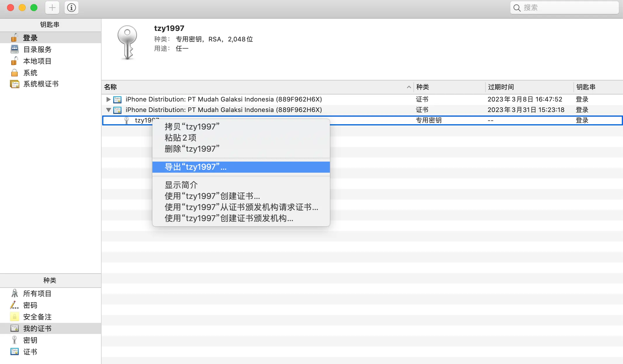Screen dimensions: 623x364
Task: Click the info toolbar button
Action: tap(72, 8)
